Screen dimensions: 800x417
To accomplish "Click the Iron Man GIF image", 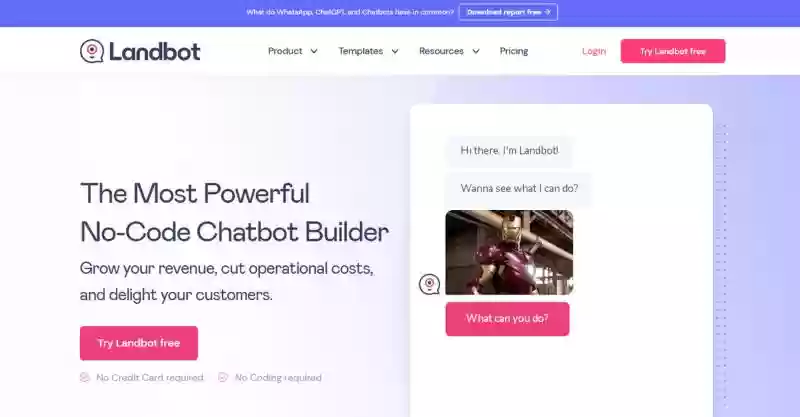I will coord(509,253).
